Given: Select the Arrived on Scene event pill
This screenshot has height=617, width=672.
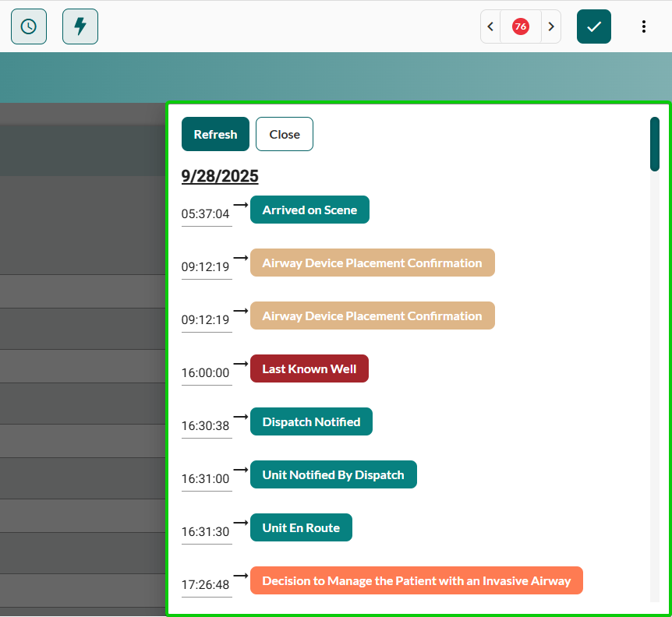Looking at the screenshot, I should pyautogui.click(x=309, y=210).
